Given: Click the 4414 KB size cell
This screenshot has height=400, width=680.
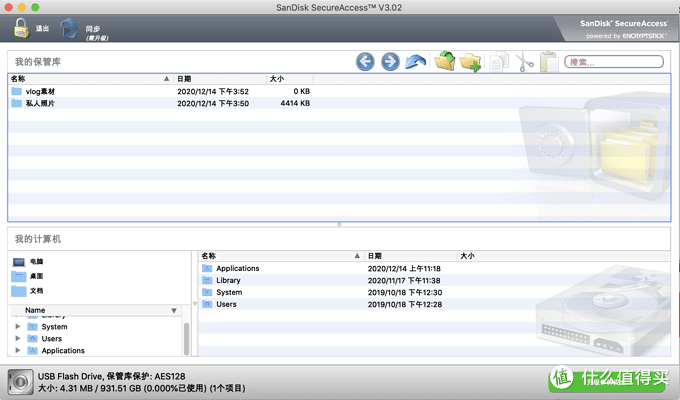Looking at the screenshot, I should (x=295, y=103).
